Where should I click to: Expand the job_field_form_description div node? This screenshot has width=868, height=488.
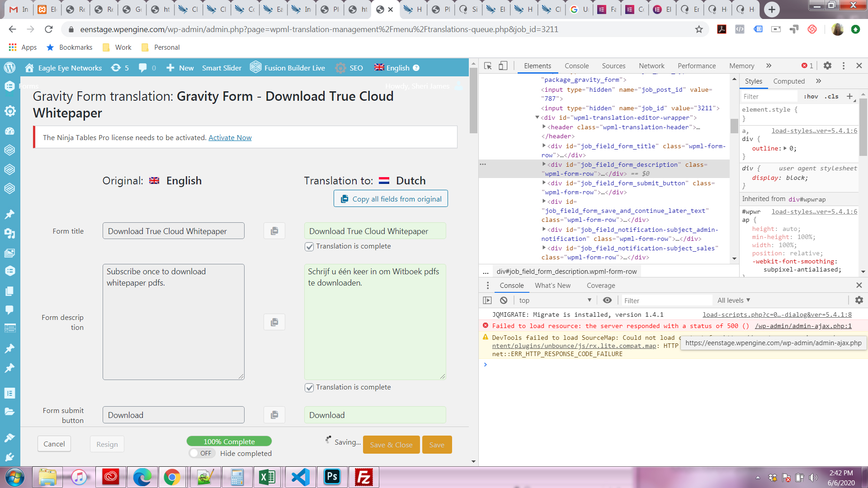pos(544,164)
